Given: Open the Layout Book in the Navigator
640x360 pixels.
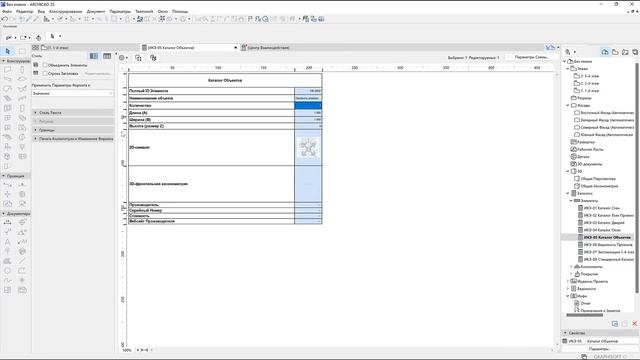Looking at the screenshot, I should [x=625, y=52].
